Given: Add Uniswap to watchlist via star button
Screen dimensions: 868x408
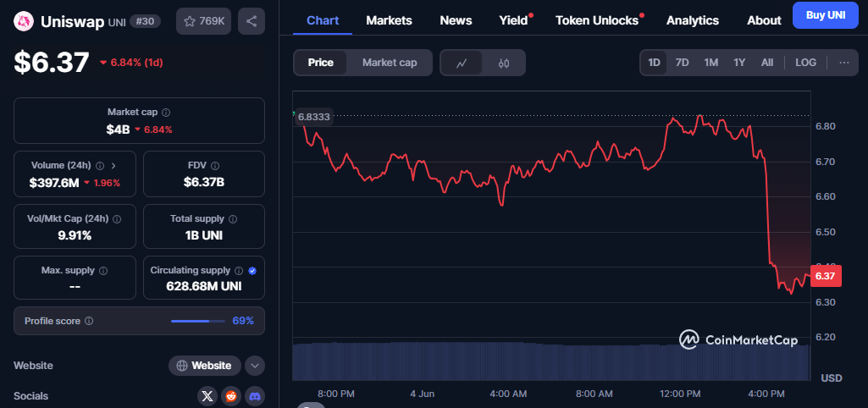Looking at the screenshot, I should [x=204, y=22].
